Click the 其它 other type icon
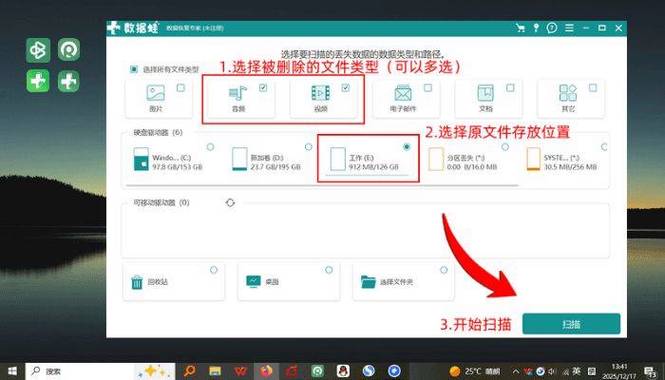The image size is (665, 380). tap(568, 93)
